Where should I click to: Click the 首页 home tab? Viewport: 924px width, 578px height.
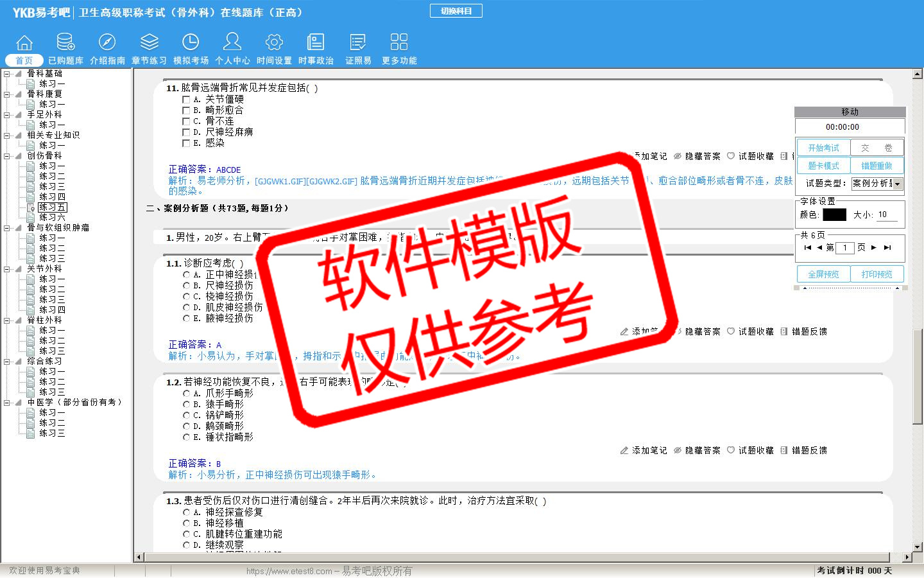coord(24,60)
